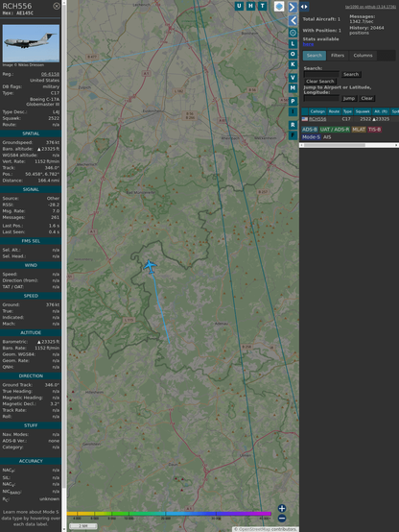The height and width of the screenshot is (532, 399).
Task: Toggle the F button on map
Action: [x=293, y=135]
